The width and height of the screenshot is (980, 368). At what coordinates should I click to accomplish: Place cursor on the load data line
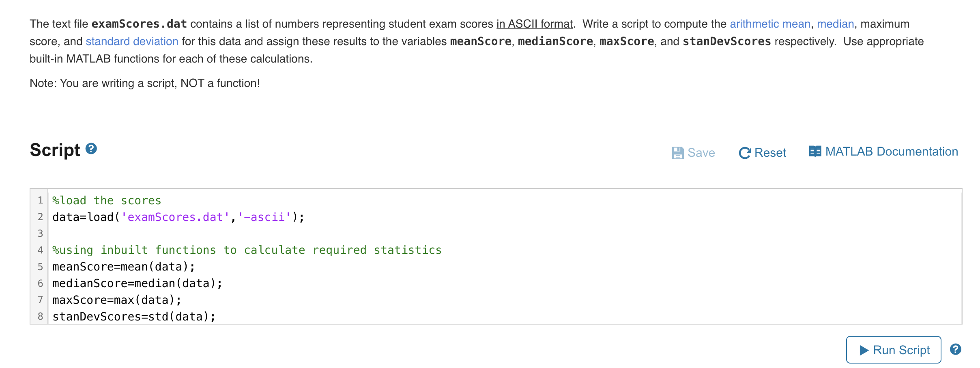177,217
